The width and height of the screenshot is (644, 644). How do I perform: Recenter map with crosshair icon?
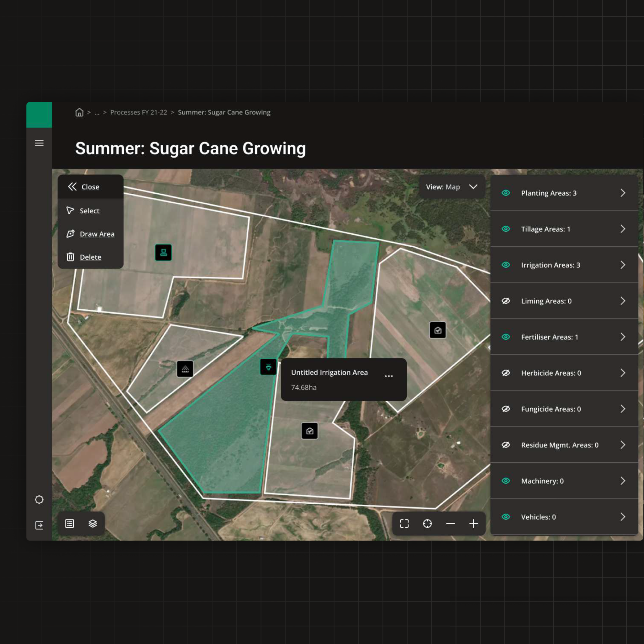427,523
